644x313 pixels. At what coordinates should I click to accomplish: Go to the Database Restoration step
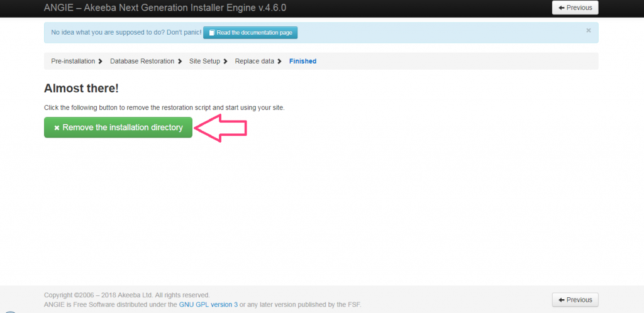pyautogui.click(x=142, y=61)
